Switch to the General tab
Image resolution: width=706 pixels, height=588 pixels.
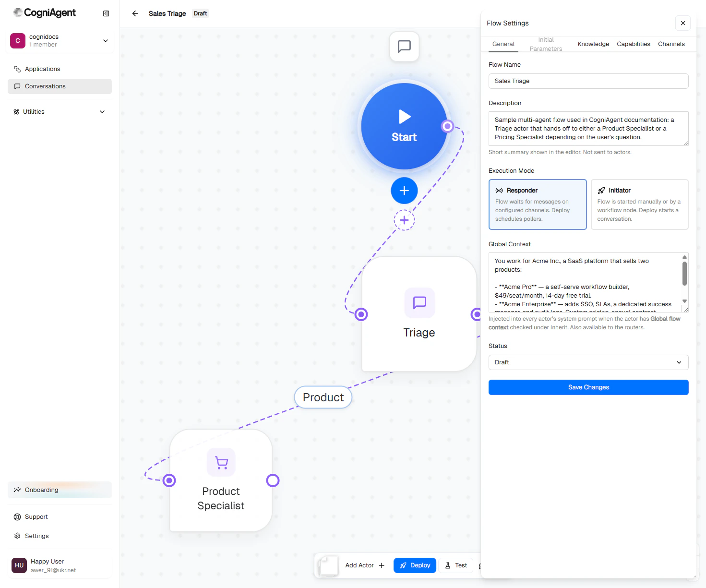[x=503, y=44]
